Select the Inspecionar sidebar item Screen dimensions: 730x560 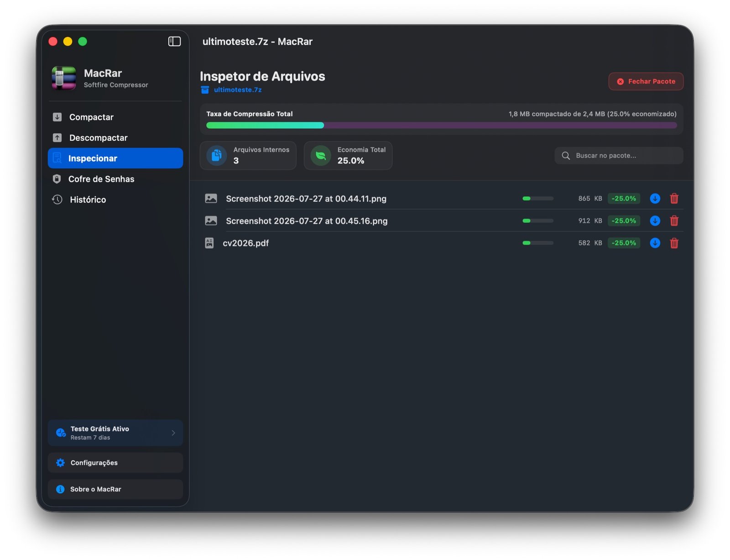coord(115,158)
